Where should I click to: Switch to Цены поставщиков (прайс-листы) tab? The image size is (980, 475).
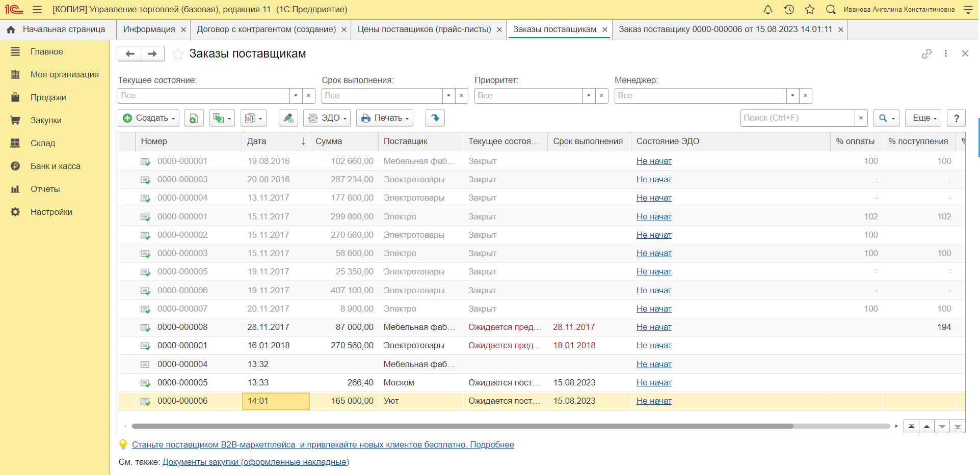(424, 30)
